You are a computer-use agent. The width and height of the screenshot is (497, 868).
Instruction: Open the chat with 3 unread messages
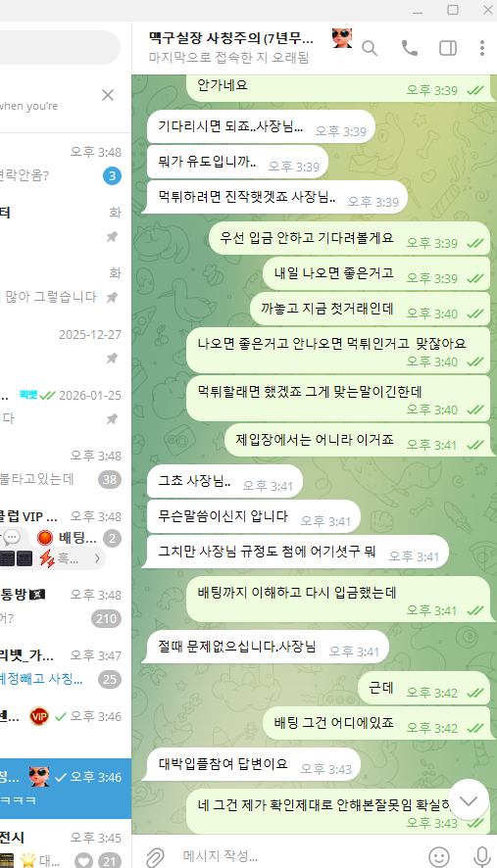pyautogui.click(x=66, y=164)
